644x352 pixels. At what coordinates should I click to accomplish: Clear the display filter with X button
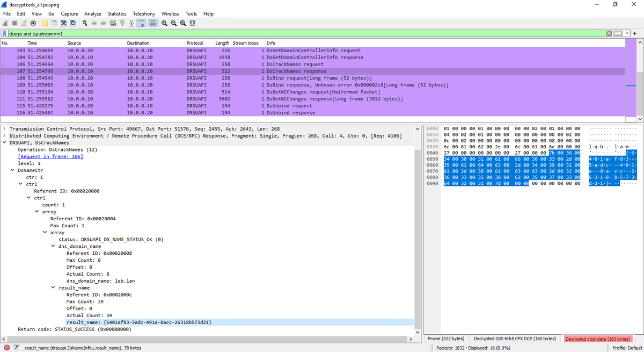pyautogui.click(x=609, y=33)
